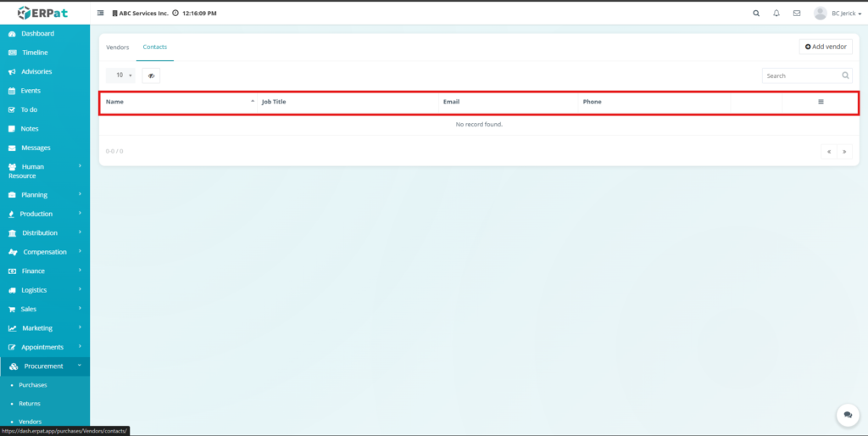Click the Add vendor button
Viewport: 868px width, 436px height.
click(x=826, y=48)
